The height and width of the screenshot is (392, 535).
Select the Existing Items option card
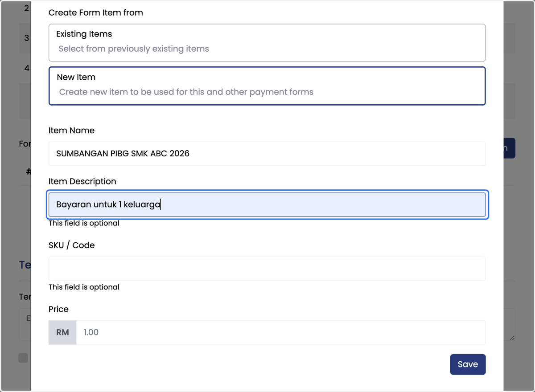point(267,43)
